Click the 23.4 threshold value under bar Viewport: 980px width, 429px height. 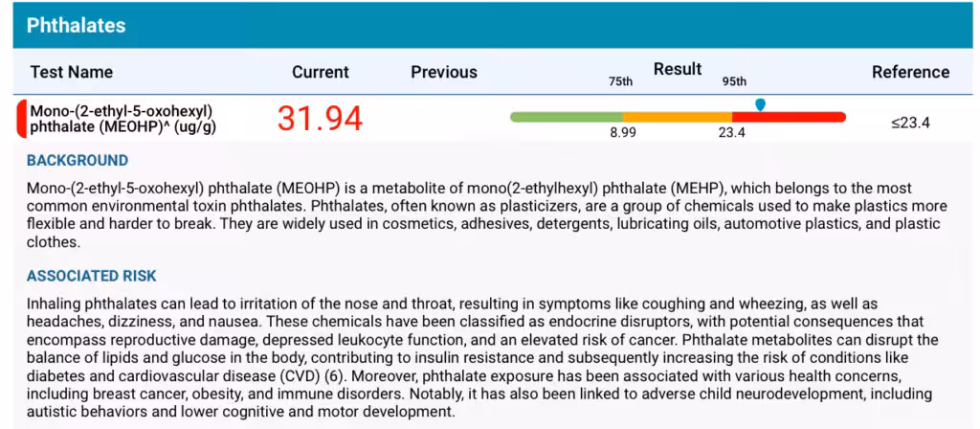click(732, 133)
